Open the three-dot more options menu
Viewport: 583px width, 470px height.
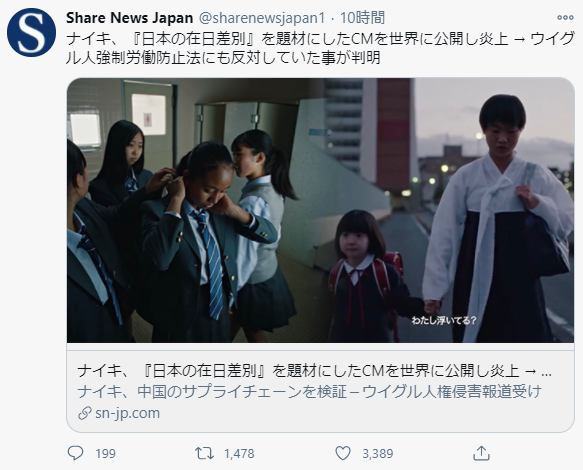coord(565,17)
